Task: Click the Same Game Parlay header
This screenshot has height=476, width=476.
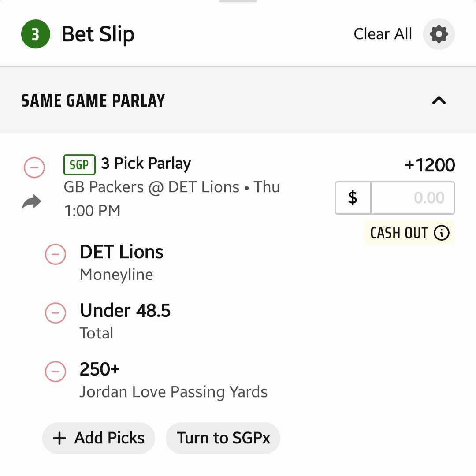Action: click(x=93, y=100)
